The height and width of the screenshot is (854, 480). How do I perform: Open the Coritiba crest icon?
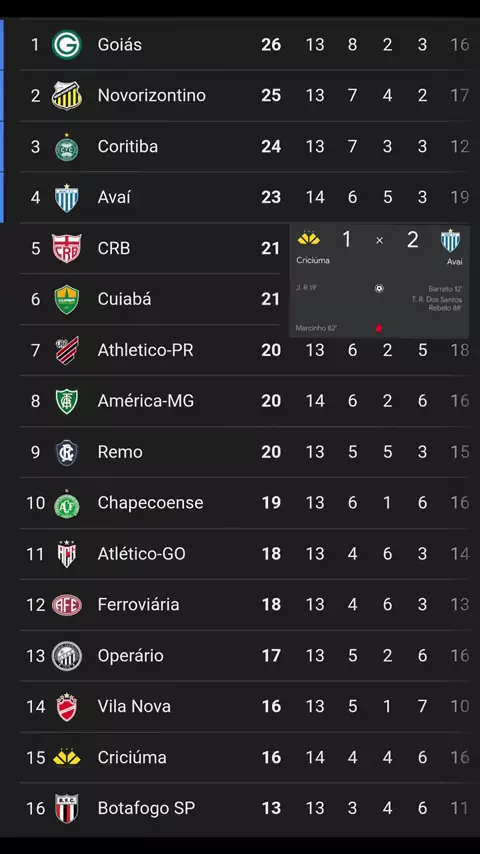pos(66,147)
